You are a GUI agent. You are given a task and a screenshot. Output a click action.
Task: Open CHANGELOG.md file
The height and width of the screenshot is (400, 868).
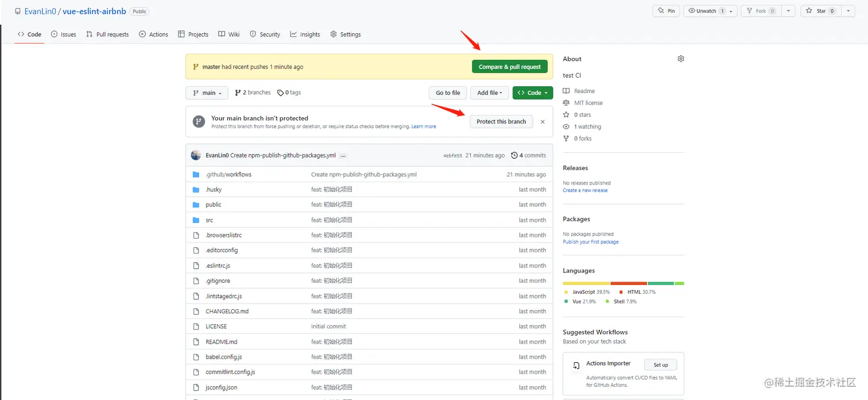pyautogui.click(x=227, y=311)
